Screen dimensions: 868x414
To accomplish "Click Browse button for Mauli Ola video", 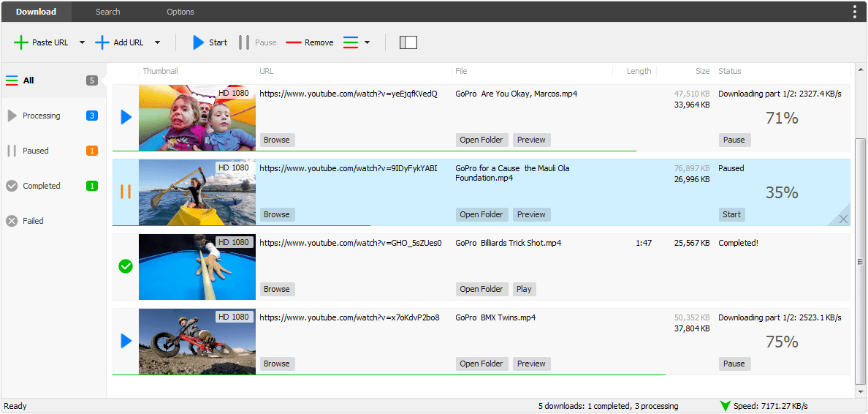I will [278, 214].
